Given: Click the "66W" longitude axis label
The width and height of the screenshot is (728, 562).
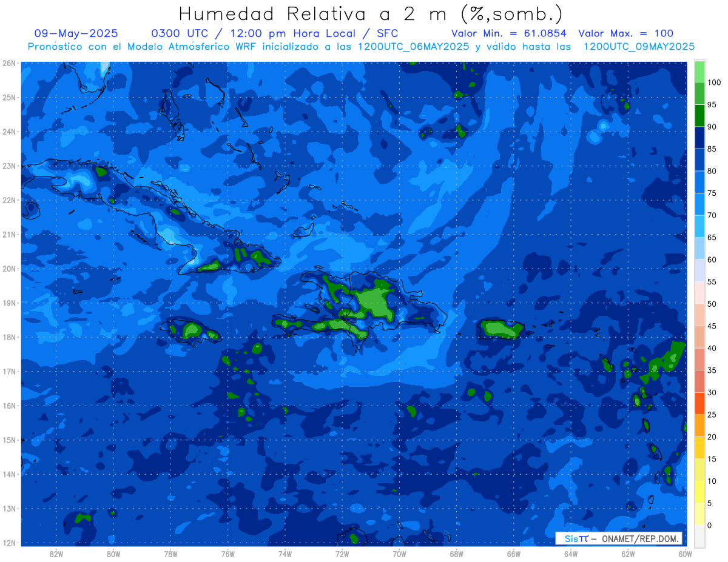Looking at the screenshot, I should [x=514, y=554].
